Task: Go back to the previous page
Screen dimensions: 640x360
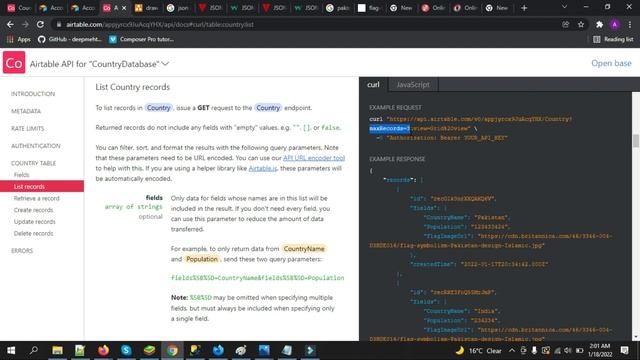Action: [10, 24]
